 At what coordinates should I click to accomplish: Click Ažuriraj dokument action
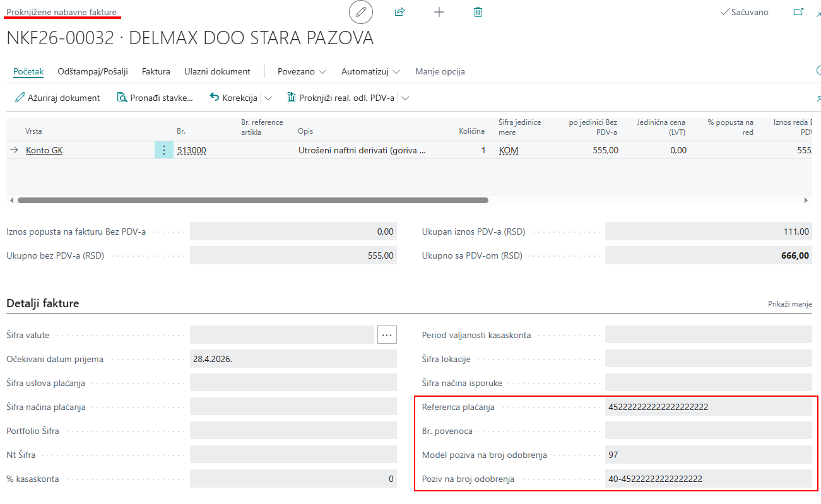coord(57,98)
